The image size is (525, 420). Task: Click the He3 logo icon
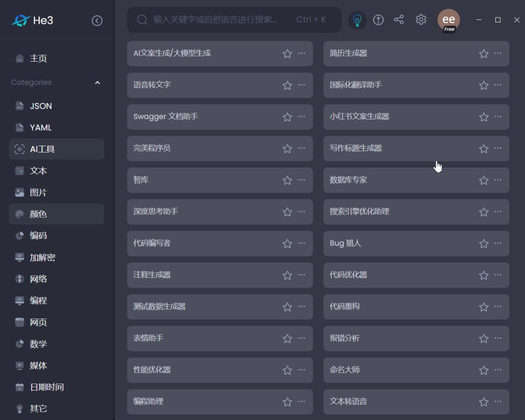click(x=20, y=20)
